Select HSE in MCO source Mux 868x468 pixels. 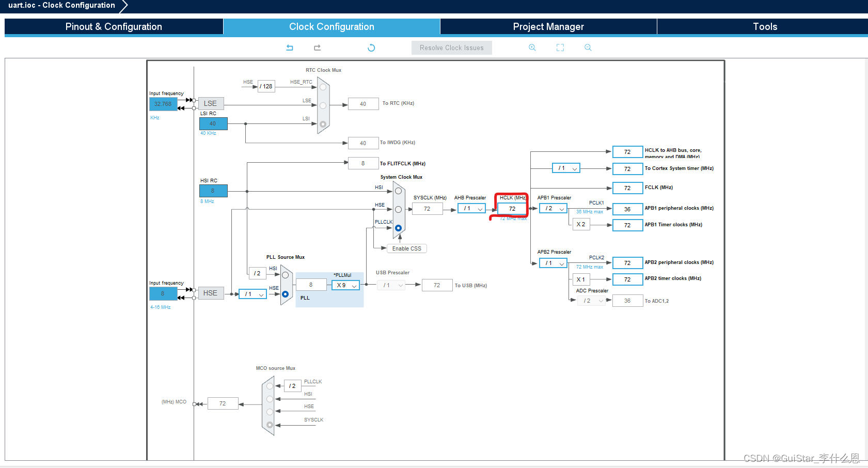coord(270,412)
